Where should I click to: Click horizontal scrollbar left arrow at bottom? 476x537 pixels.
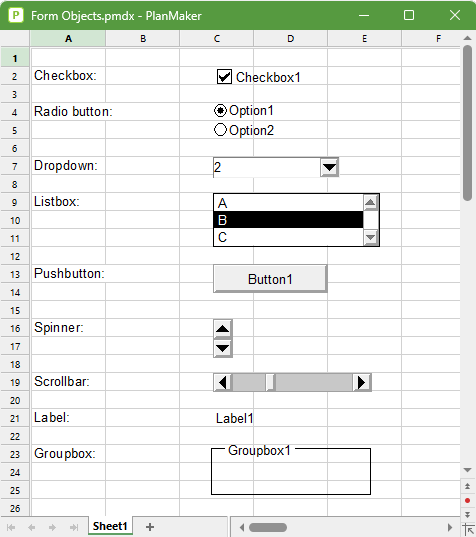pyautogui.click(x=242, y=527)
